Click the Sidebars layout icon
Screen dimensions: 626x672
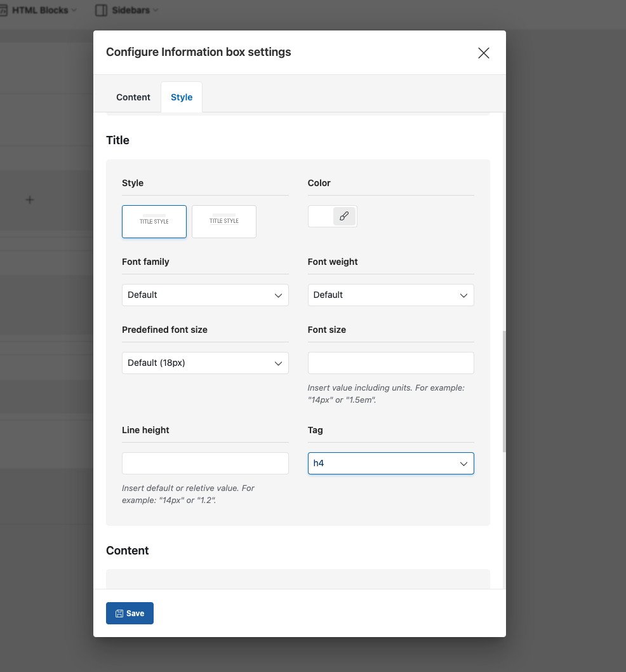tap(101, 10)
